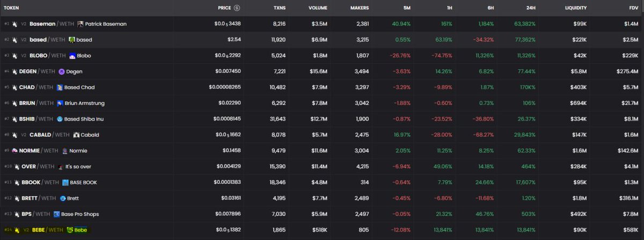Click the Based Chad token logo icon
The height and width of the screenshot is (240, 644).
point(60,87)
